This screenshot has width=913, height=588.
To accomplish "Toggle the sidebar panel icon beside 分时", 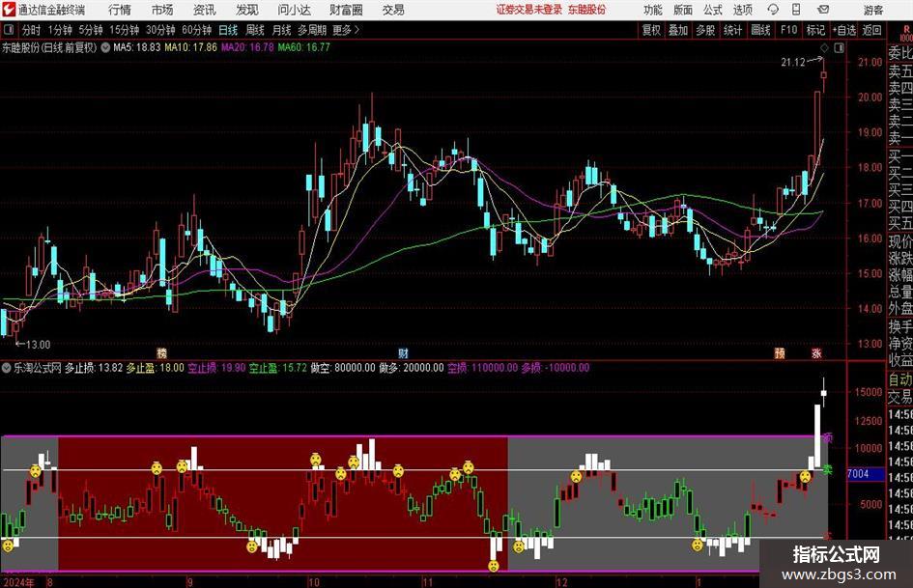I will point(8,30).
